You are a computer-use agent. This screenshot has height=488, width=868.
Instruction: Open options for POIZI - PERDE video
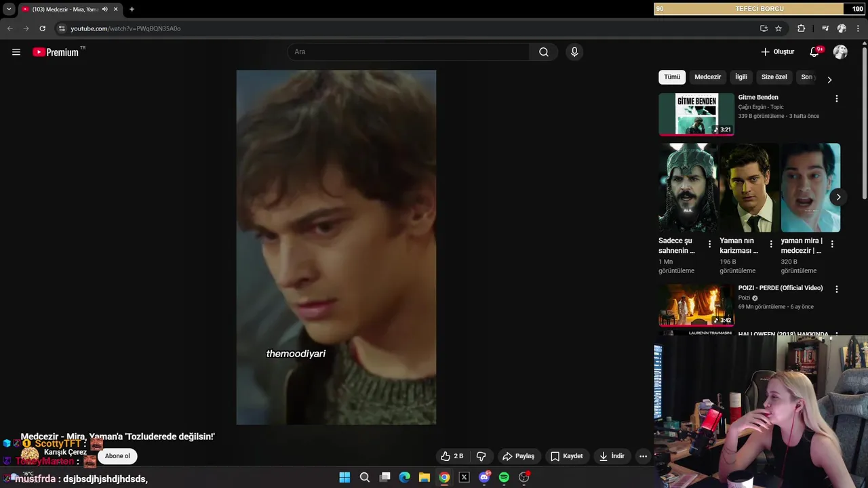836,289
